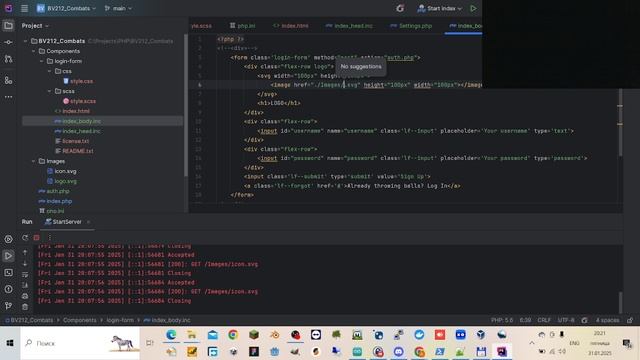This screenshot has width=640, height=360.
Task: Collapse the login-form folder
Action: (x=42, y=61)
